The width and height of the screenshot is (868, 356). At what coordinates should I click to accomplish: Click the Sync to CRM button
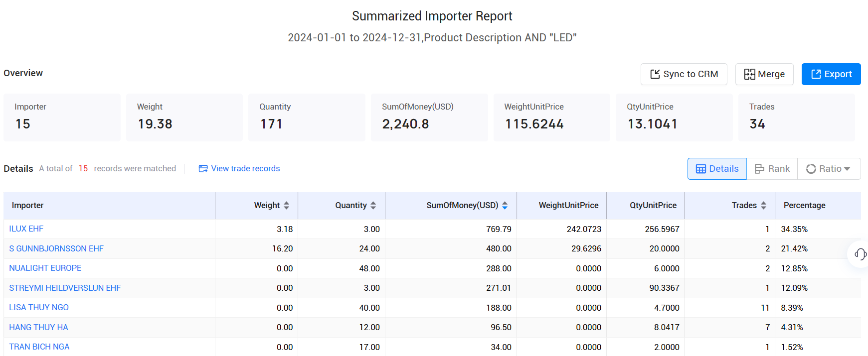[x=684, y=74]
